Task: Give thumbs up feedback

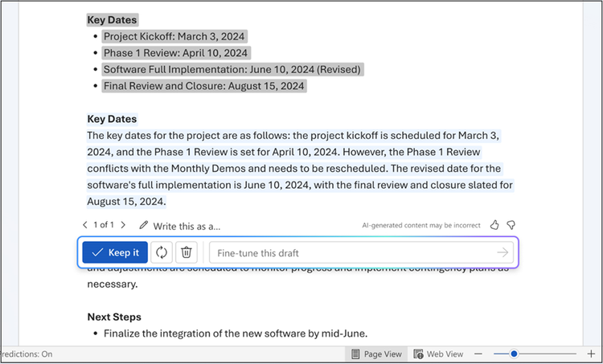Action: coord(494,225)
